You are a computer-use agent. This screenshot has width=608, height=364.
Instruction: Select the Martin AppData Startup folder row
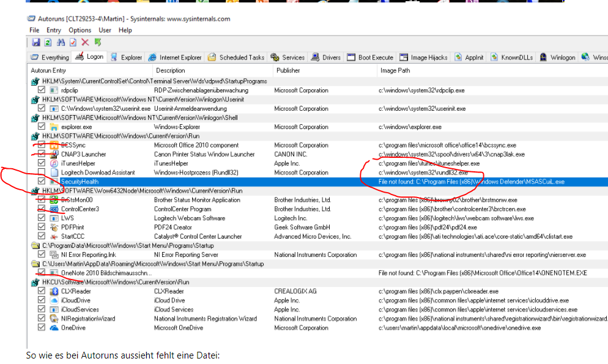tap(318, 264)
